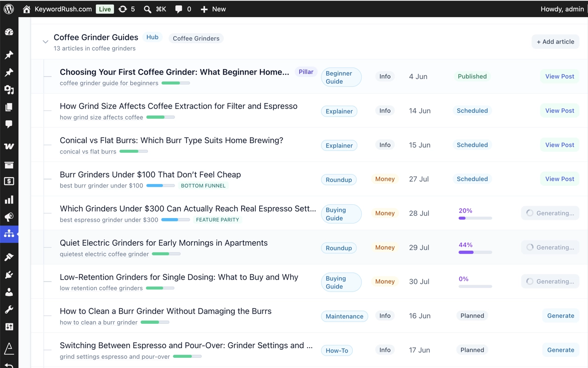Click the How-To type badge
The width and height of the screenshot is (588, 368).
tap(337, 351)
